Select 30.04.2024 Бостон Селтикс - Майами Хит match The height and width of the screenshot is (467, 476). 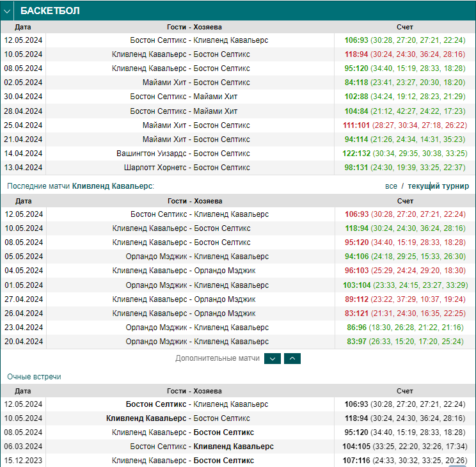coord(184,97)
